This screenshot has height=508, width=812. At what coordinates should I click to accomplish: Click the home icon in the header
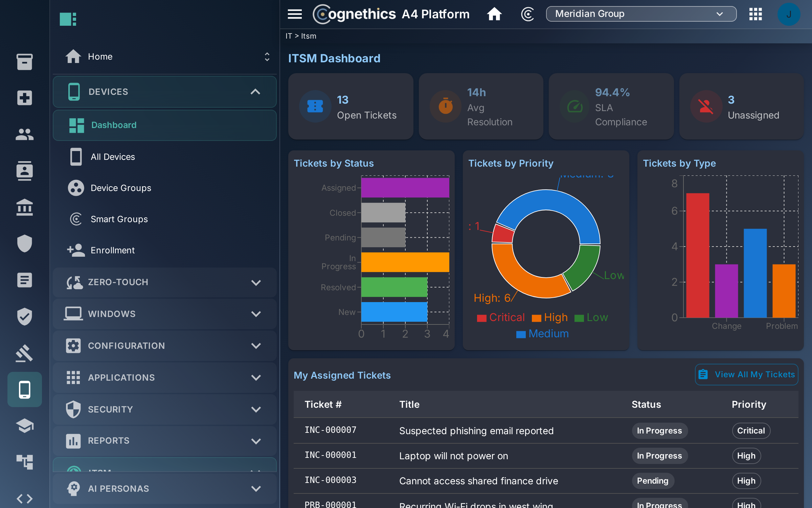pyautogui.click(x=494, y=14)
